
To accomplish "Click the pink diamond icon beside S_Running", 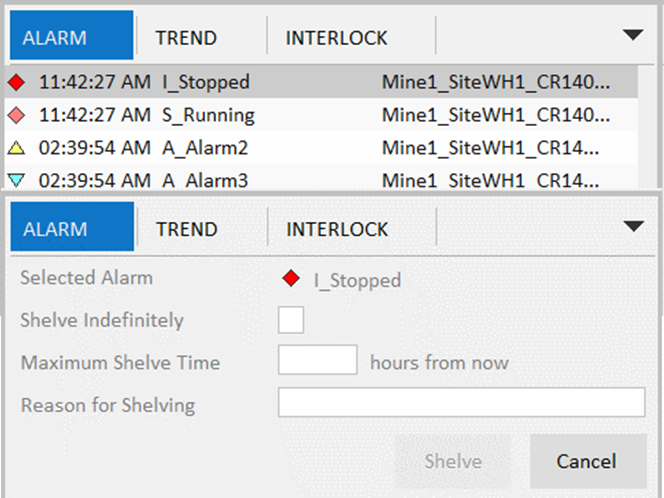I will [15, 116].
